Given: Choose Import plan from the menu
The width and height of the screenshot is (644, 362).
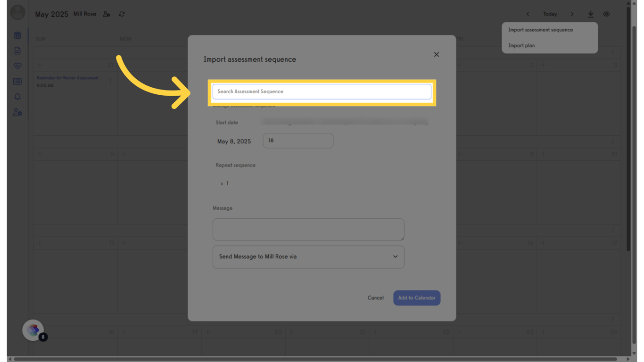Looking at the screenshot, I should pos(521,45).
